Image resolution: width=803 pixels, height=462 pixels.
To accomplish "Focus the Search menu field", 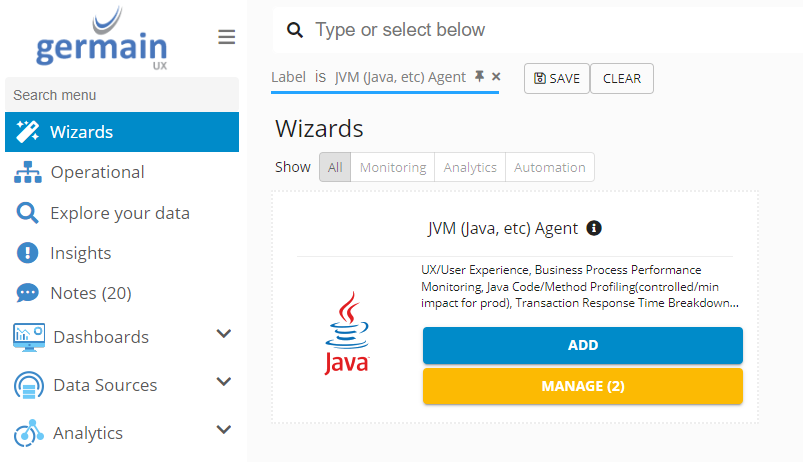I will point(120,95).
